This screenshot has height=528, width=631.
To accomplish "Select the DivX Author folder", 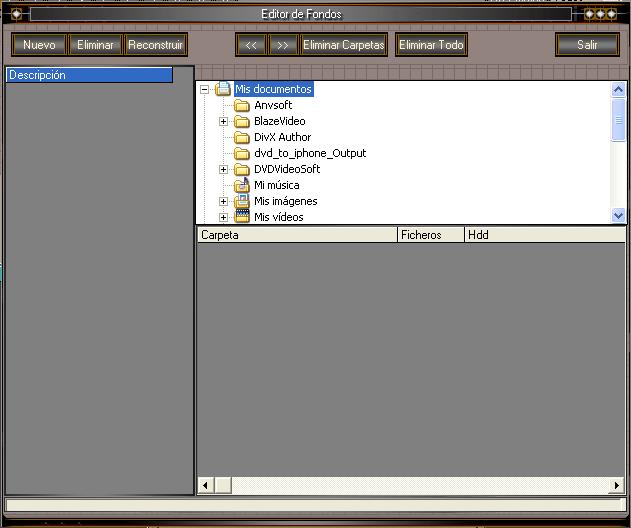I will (x=283, y=137).
